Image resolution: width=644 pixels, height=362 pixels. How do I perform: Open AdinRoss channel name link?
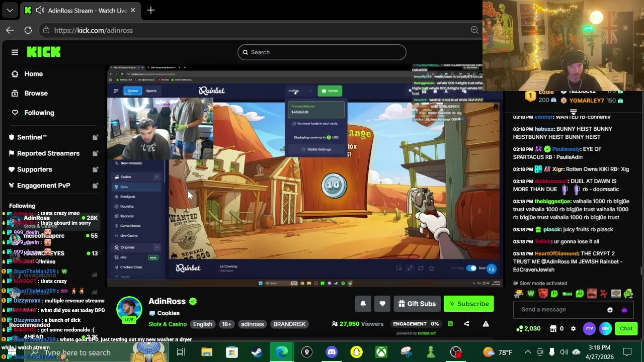point(167,301)
